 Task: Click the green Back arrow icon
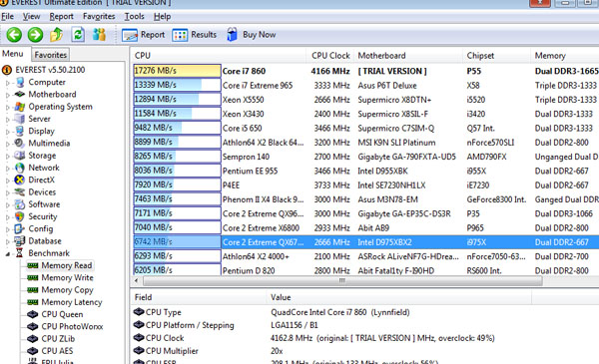(x=14, y=35)
